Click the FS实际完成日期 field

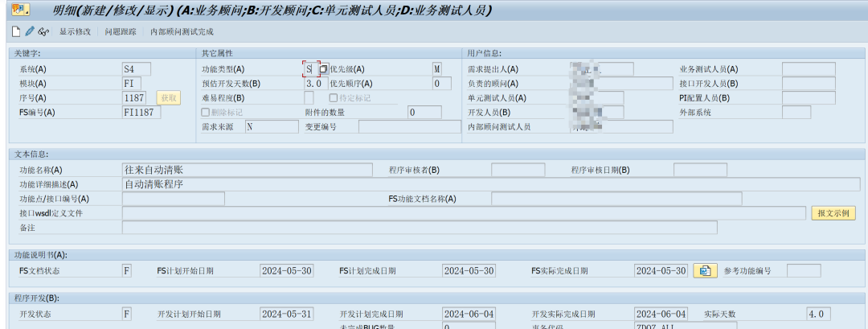click(661, 271)
